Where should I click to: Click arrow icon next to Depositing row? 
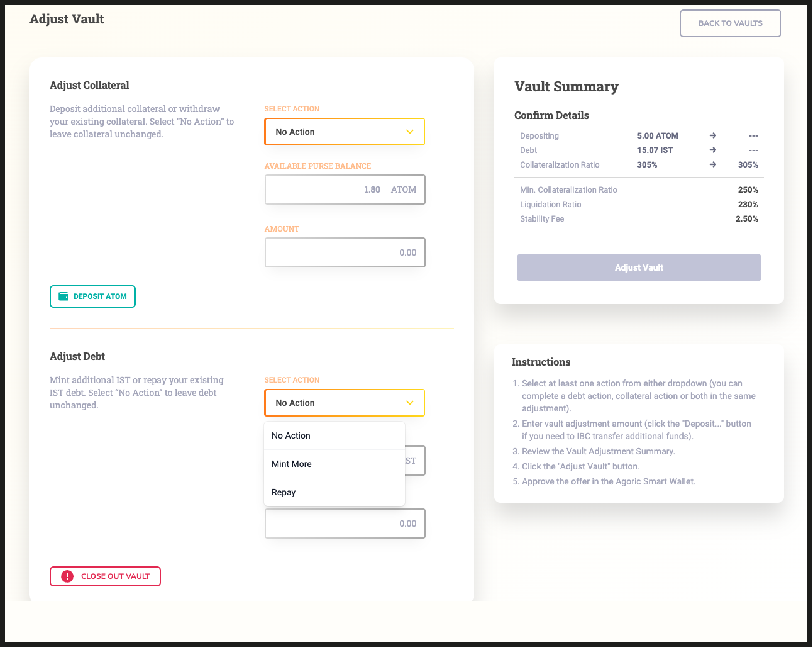click(713, 136)
